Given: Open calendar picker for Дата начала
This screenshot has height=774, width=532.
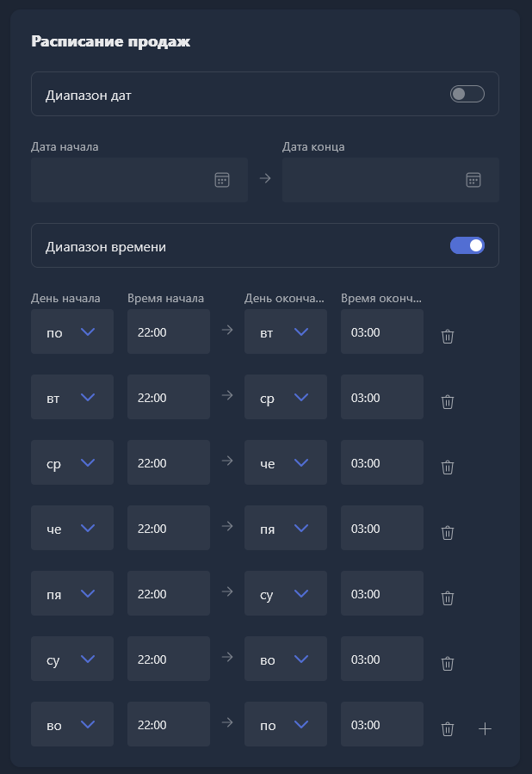Looking at the screenshot, I should [x=222, y=180].
